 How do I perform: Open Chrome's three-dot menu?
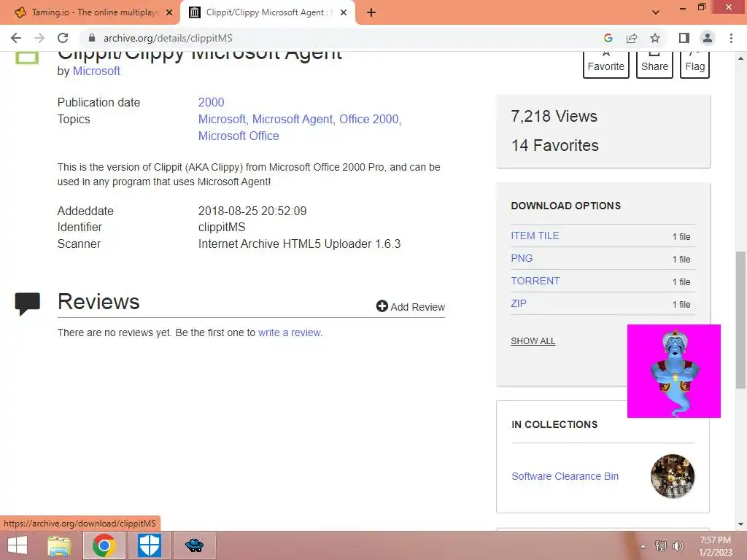[x=731, y=38]
